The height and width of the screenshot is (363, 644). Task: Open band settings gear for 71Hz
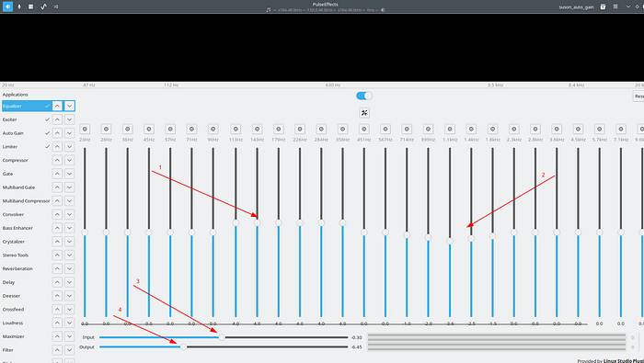pos(191,129)
